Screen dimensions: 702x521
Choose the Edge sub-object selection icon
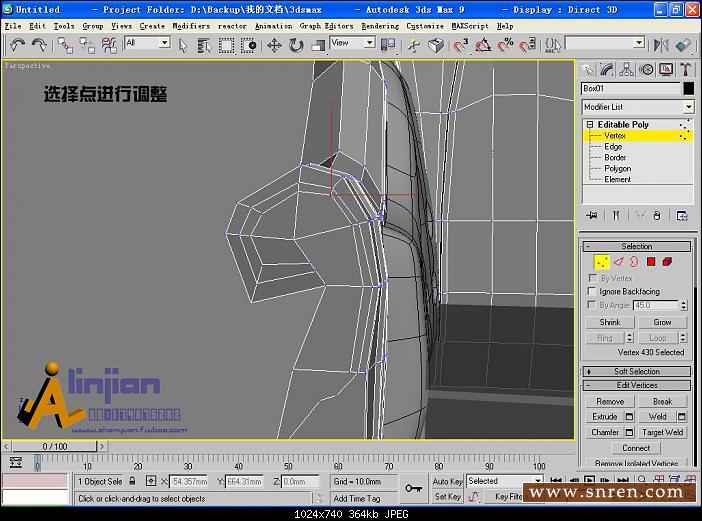(x=619, y=262)
